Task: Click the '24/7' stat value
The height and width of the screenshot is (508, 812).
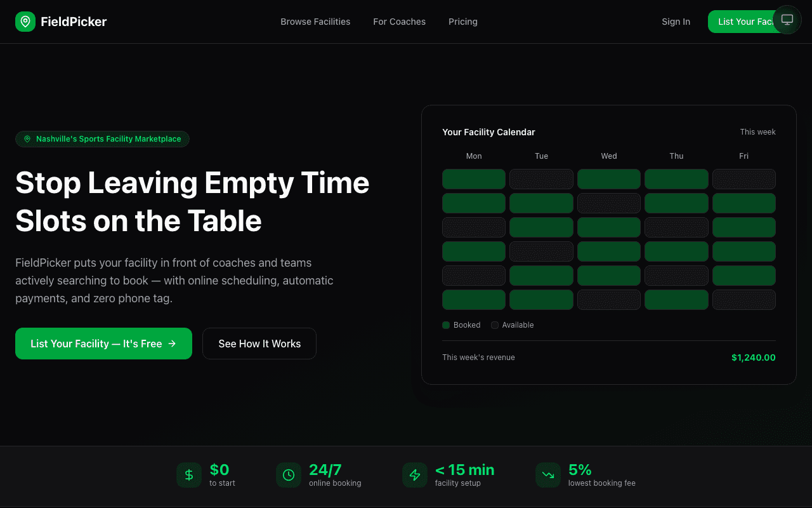Action: click(x=325, y=470)
